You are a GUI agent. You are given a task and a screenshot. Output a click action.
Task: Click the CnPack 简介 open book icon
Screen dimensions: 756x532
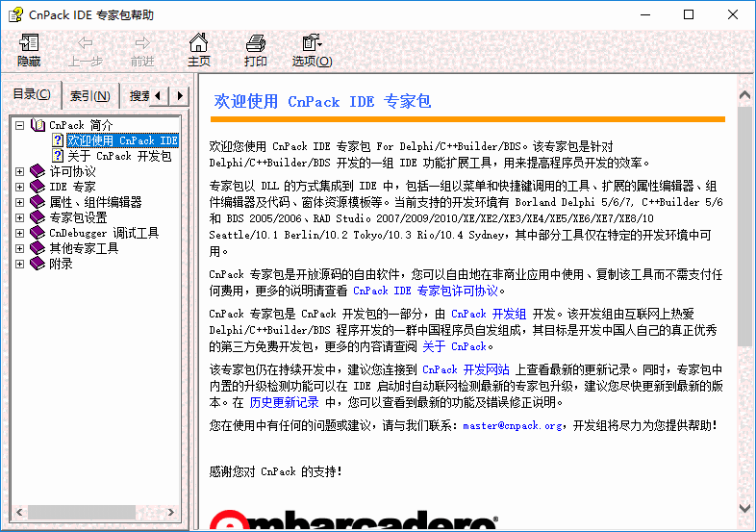pyautogui.click(x=38, y=125)
